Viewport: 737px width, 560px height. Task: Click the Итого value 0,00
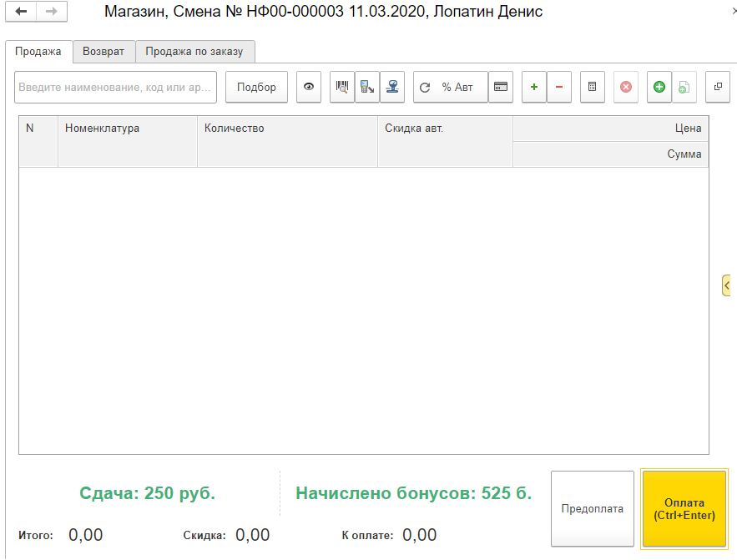click(85, 535)
